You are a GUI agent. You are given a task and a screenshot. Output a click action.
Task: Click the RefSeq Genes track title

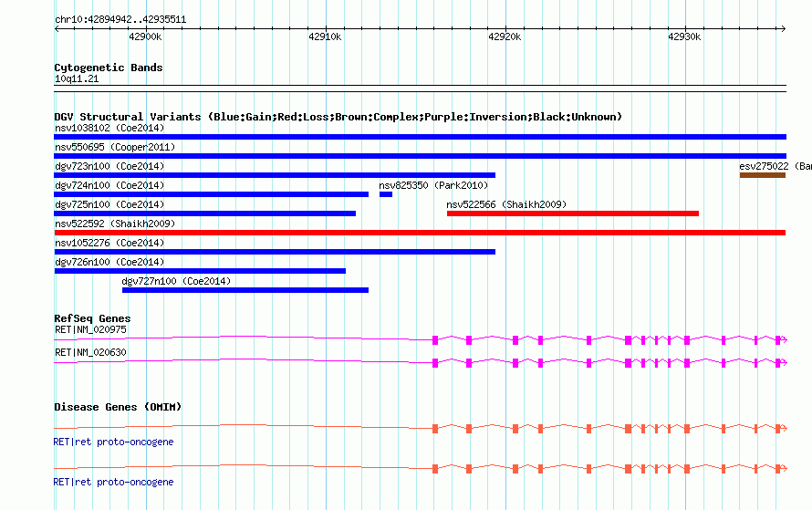click(x=92, y=318)
